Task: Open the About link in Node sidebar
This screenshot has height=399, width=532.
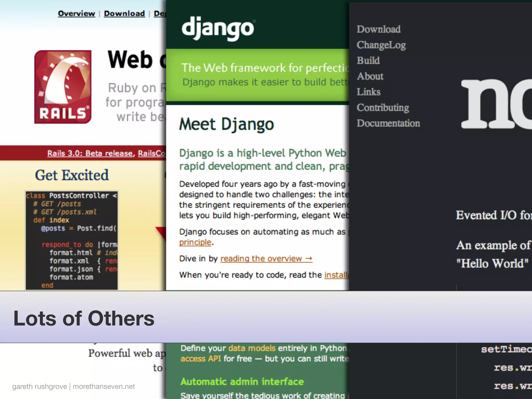Action: pos(370,76)
